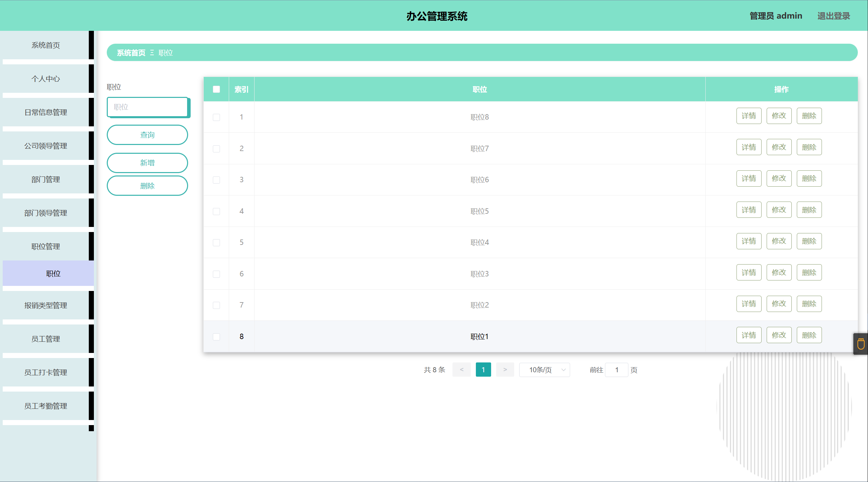Expand 部门管理 in the sidebar
This screenshot has height=482, width=868.
click(46, 179)
